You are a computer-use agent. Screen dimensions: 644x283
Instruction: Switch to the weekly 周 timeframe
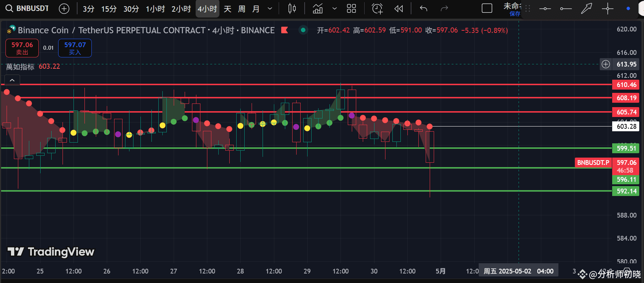[242, 9]
